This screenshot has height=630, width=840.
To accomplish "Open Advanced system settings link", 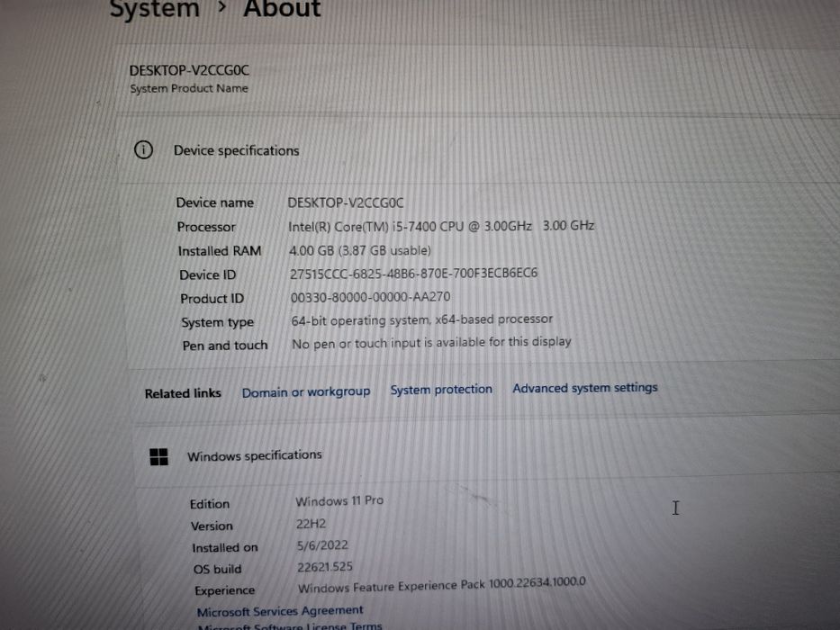I will (x=585, y=387).
